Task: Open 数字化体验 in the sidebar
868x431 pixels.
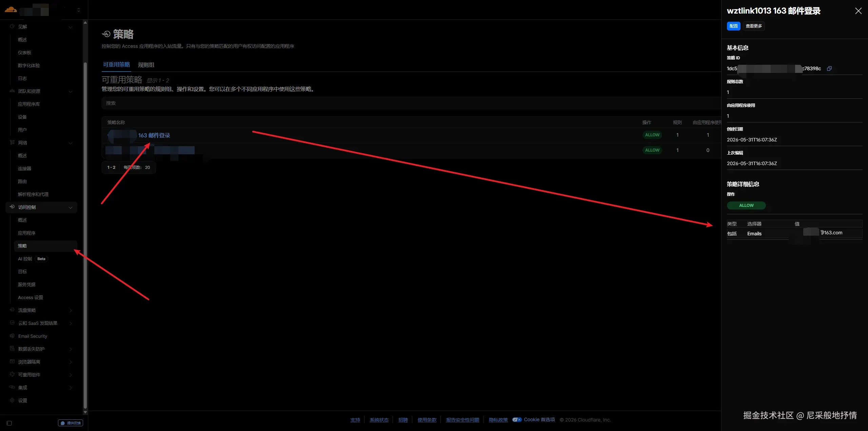Action: click(x=29, y=65)
